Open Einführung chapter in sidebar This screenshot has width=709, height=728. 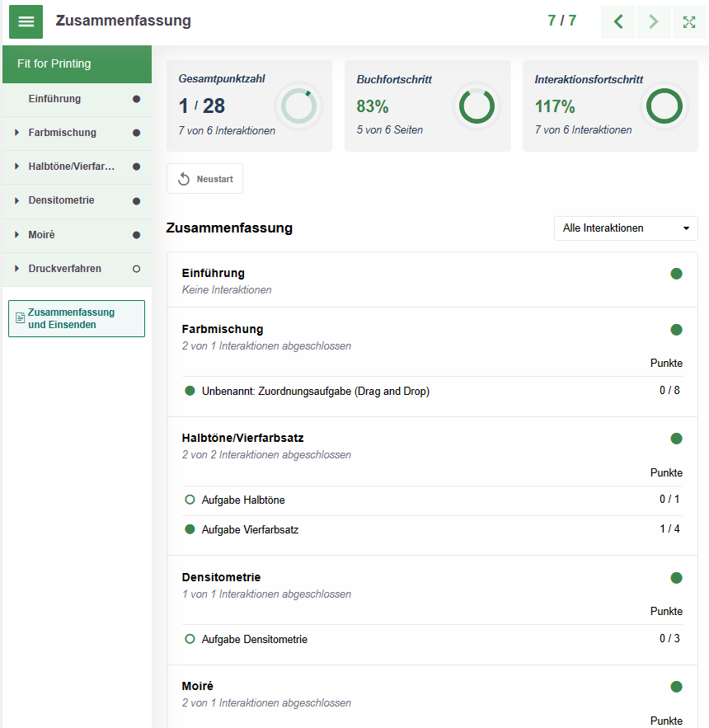tap(77, 99)
